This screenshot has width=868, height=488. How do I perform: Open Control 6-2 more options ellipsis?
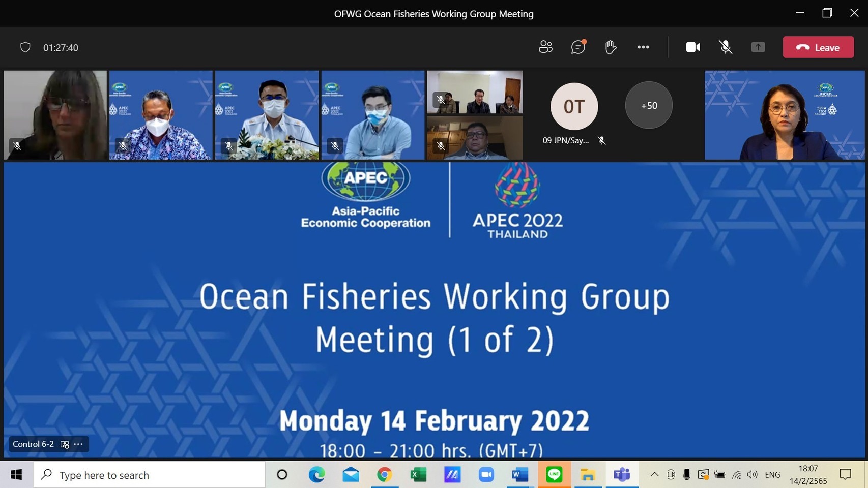(78, 444)
